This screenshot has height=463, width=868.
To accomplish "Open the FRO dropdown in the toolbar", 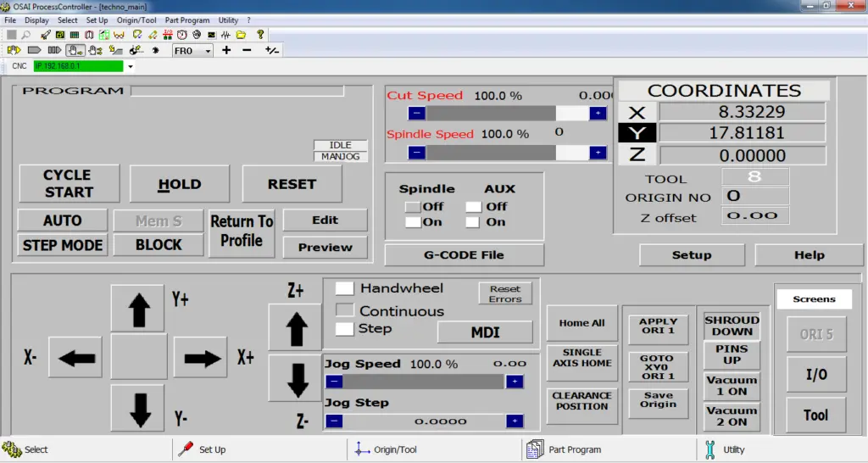I will pyautogui.click(x=208, y=51).
